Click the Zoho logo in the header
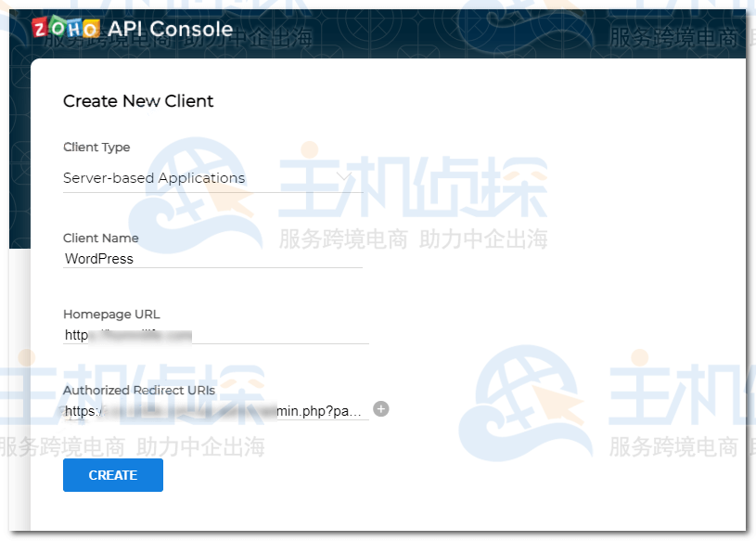 (x=66, y=29)
